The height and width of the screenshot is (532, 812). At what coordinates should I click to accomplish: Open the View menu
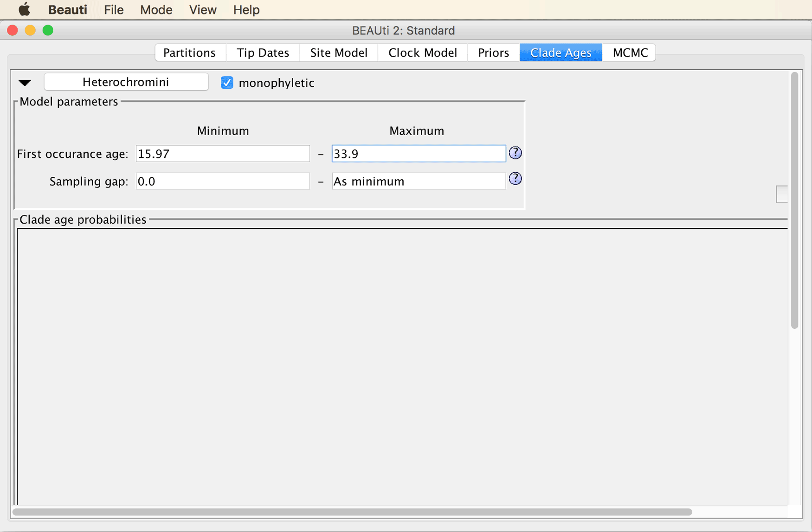coord(203,10)
